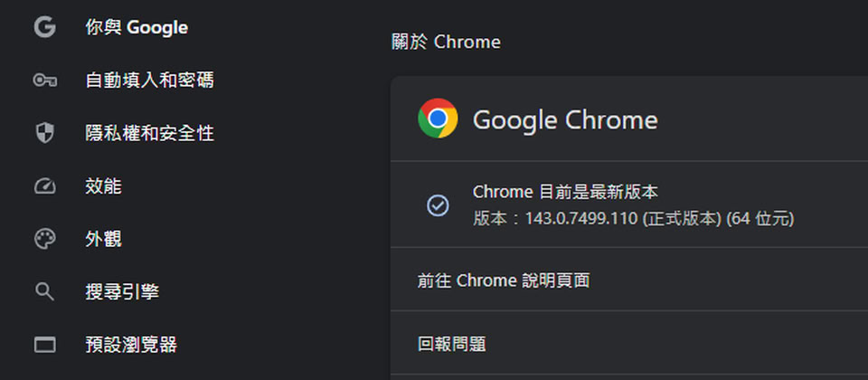Open 搜尋引擎 settings
868x380 pixels.
pyautogui.click(x=122, y=291)
